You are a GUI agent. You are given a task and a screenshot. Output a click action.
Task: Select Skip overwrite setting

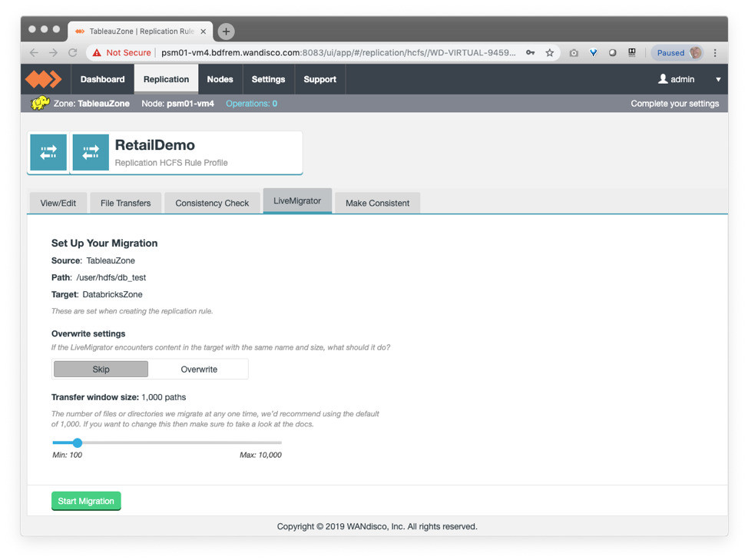(x=101, y=369)
